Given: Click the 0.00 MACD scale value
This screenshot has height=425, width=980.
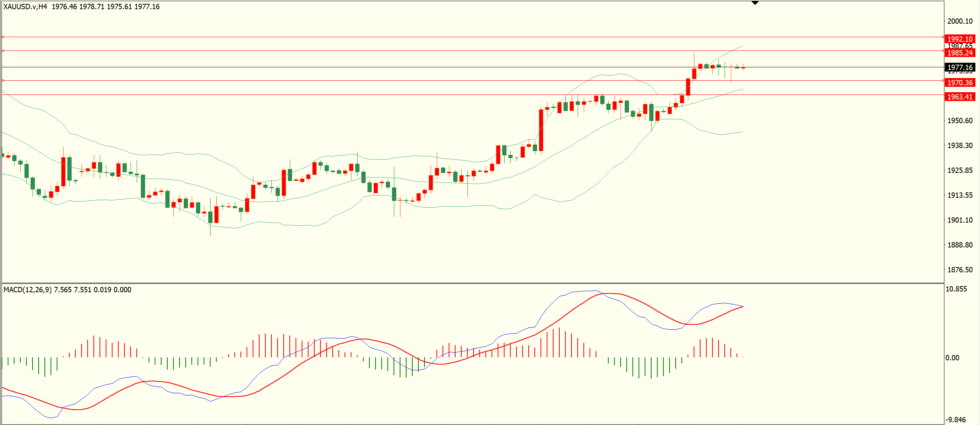Looking at the screenshot, I should click(x=952, y=358).
